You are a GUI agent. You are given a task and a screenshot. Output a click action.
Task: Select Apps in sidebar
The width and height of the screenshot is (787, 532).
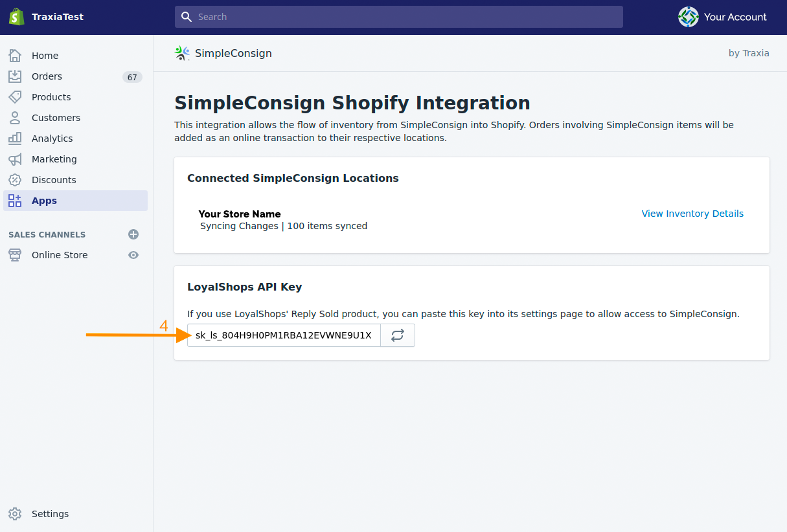tap(75, 201)
